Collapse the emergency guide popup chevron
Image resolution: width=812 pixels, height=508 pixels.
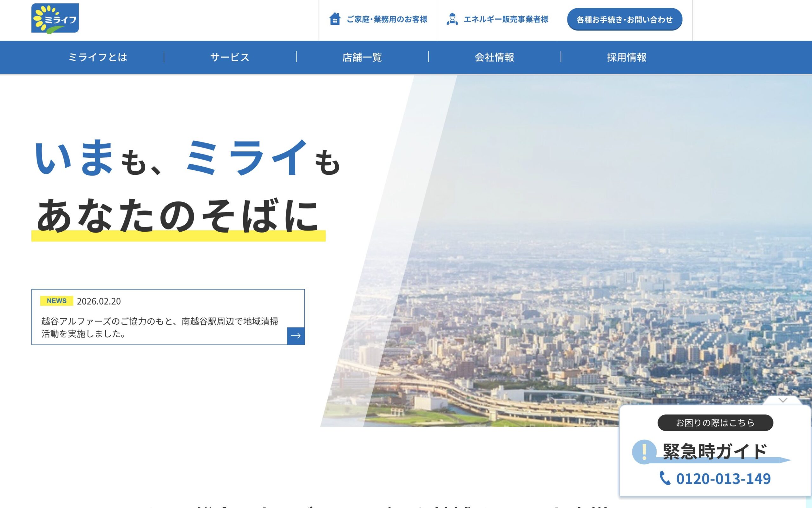click(x=783, y=400)
